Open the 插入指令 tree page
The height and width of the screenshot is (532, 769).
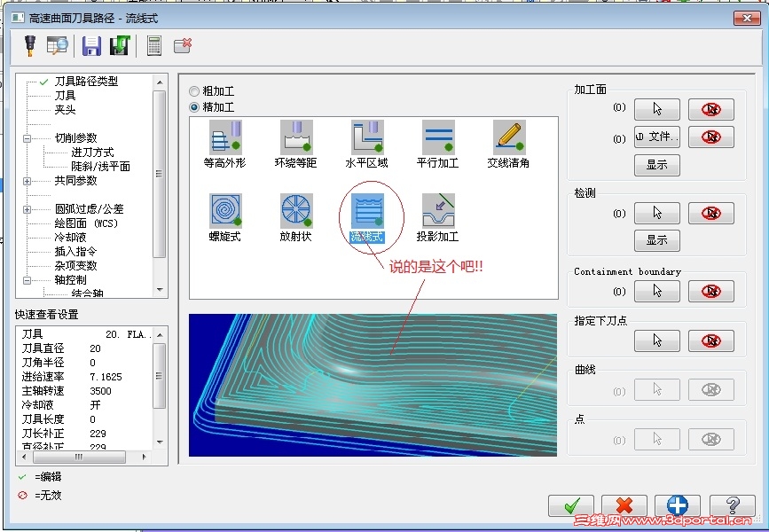pos(75,252)
